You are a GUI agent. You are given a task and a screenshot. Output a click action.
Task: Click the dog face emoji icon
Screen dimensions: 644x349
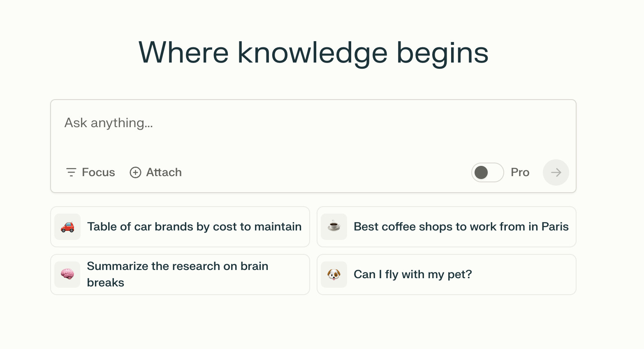334,275
